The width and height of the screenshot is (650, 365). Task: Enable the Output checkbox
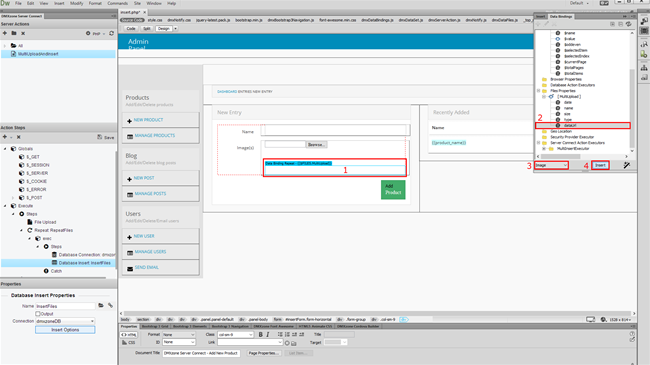pos(38,314)
